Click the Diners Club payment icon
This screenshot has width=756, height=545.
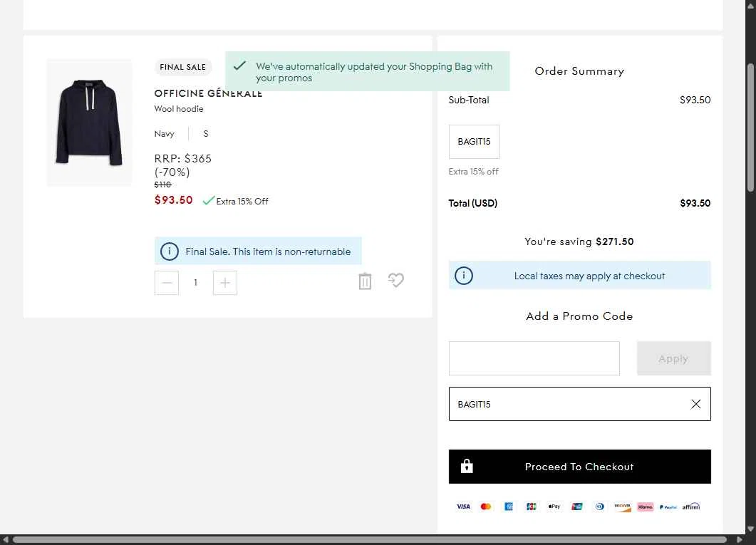point(600,507)
